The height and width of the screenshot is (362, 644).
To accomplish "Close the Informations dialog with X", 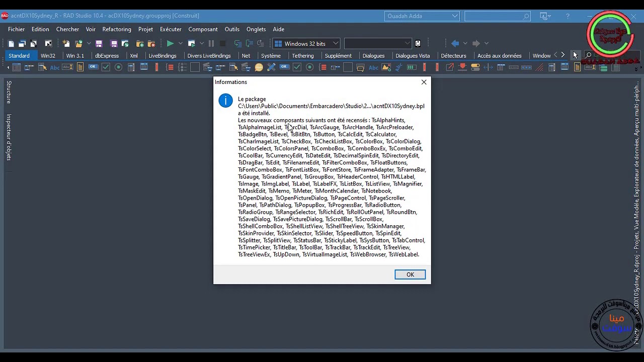I will [424, 82].
